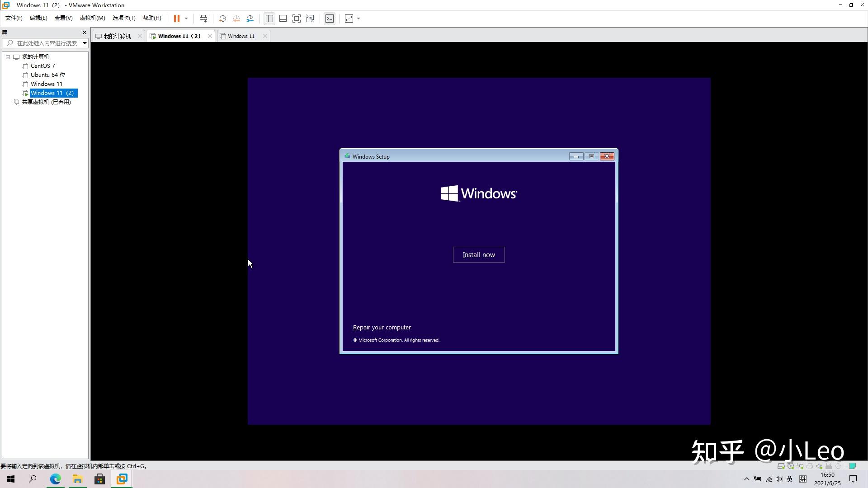Click the revert to snapshot icon

(x=236, y=19)
